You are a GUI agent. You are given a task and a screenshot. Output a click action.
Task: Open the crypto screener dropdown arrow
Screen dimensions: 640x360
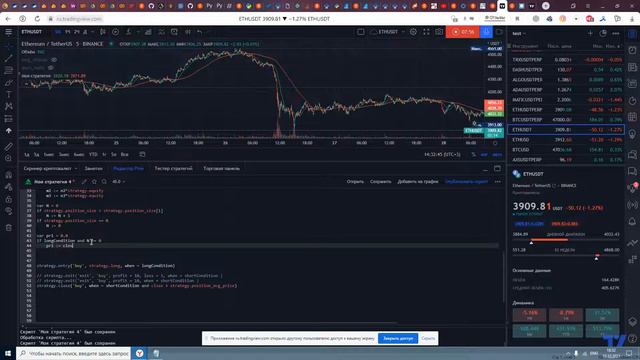click(x=76, y=169)
